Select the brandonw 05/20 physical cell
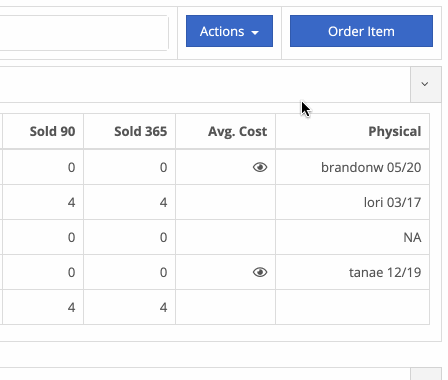Screen dimensions: 448x380 352,167
